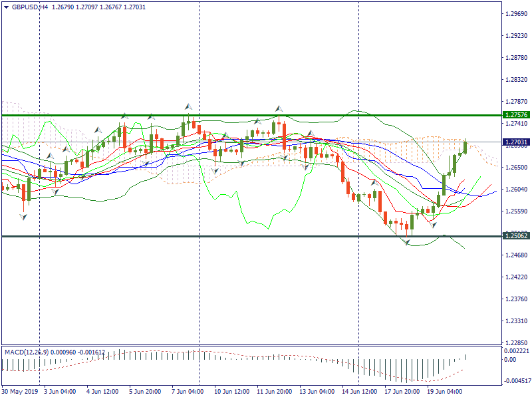Select the green horizontal resistance line
This screenshot has width=532, height=399.
pyautogui.click(x=266, y=115)
